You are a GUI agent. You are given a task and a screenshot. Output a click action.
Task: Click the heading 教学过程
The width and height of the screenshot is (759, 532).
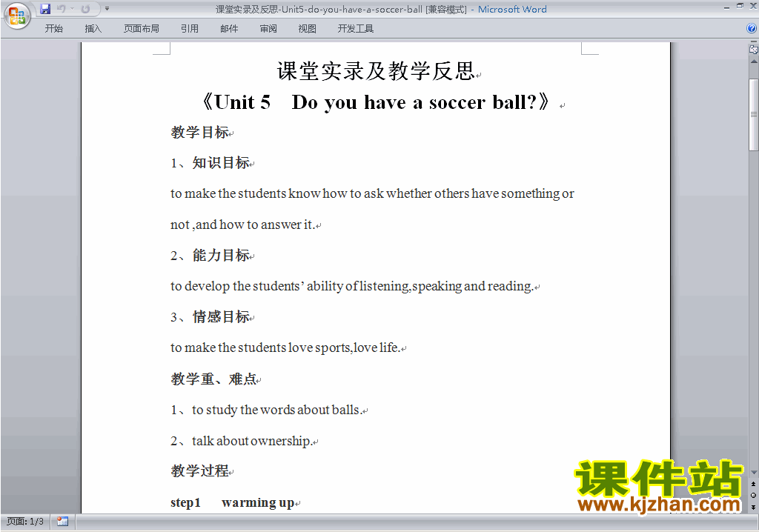point(199,471)
